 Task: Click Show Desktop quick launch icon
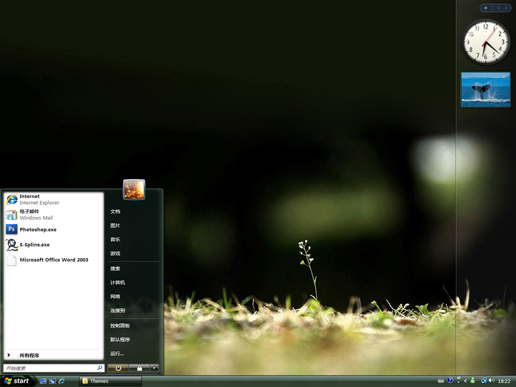point(43,381)
